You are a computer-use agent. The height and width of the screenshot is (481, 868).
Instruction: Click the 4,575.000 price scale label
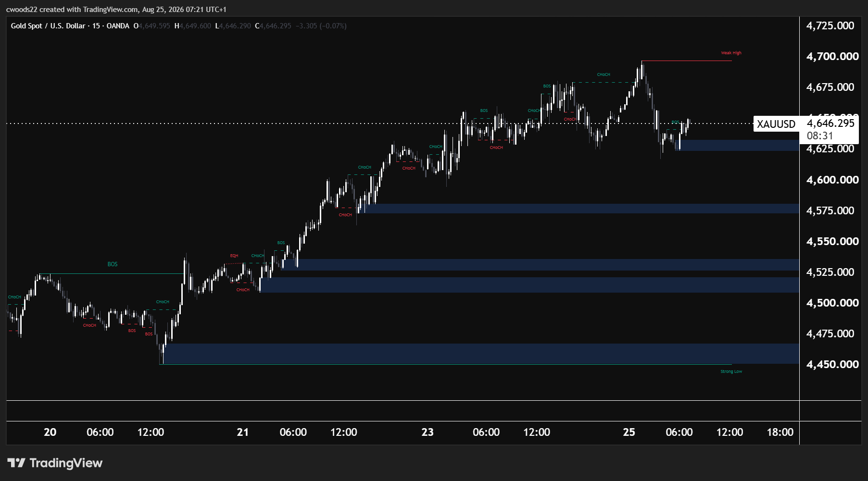coord(830,210)
